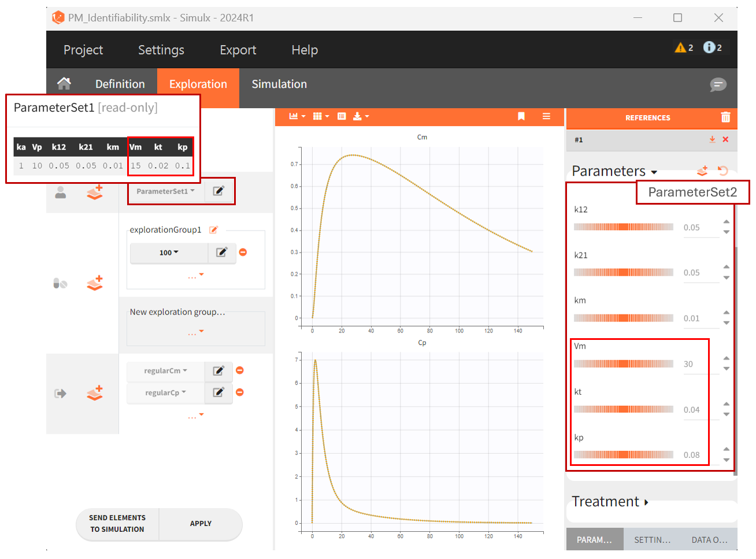Click the kt value field 0.04
The width and height of the screenshot is (756, 559).
(x=701, y=410)
